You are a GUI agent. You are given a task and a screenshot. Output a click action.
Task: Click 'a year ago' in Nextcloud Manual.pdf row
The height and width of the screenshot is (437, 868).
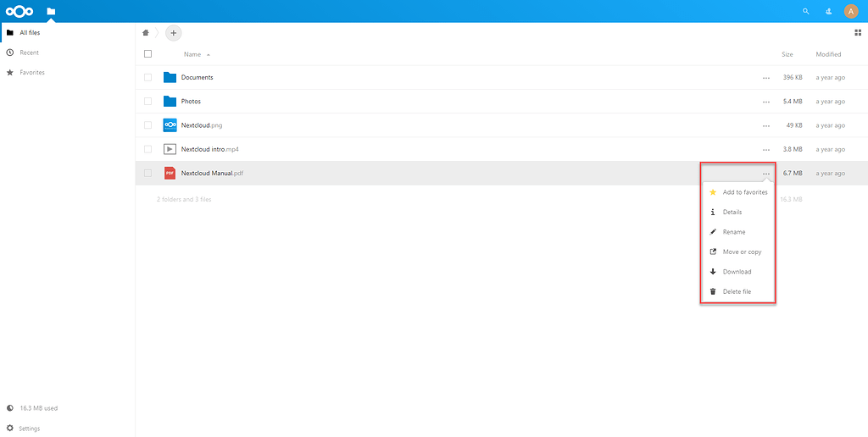point(831,173)
